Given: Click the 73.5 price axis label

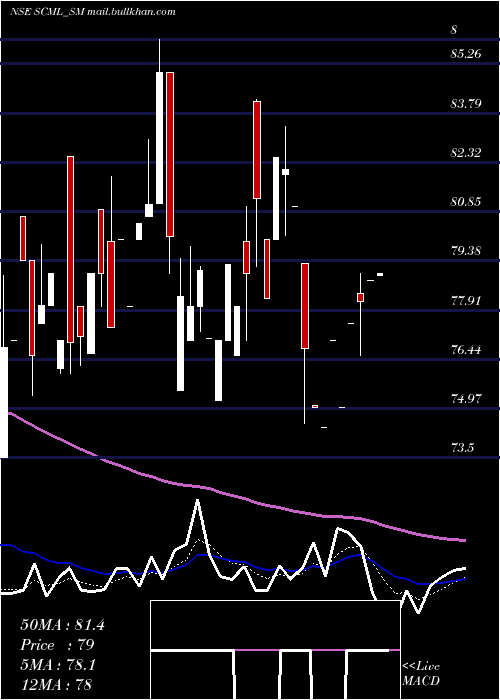Looking at the screenshot, I should [462, 448].
